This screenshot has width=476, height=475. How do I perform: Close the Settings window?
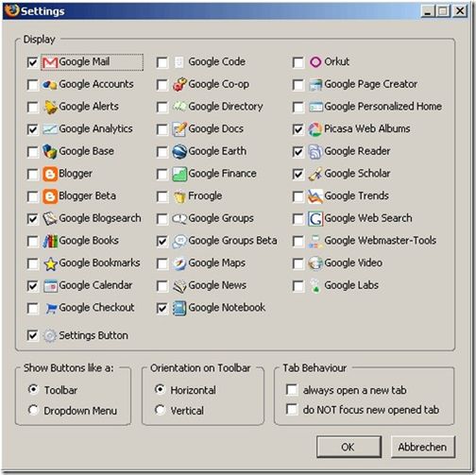click(460, 11)
